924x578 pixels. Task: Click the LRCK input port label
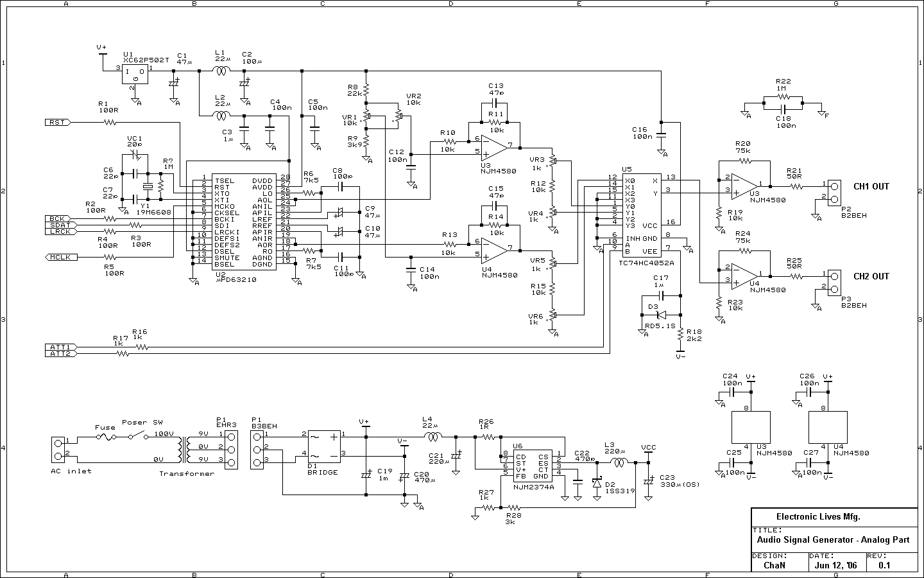62,231
